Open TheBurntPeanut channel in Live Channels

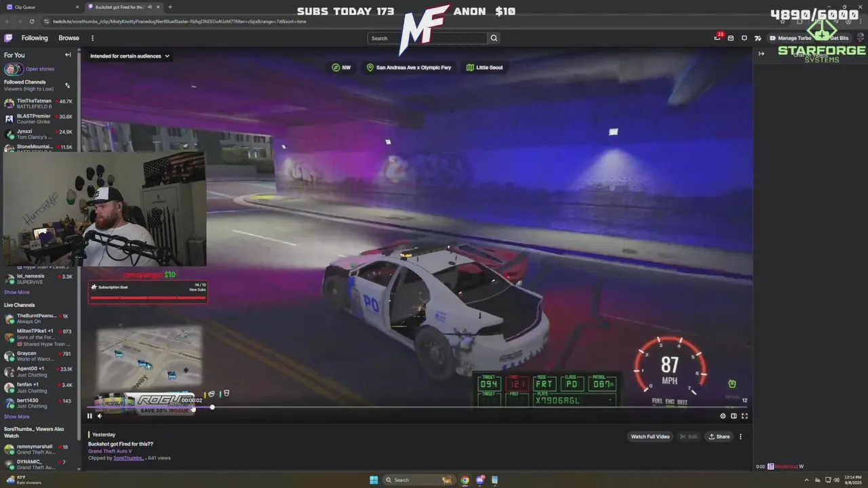pos(38,319)
